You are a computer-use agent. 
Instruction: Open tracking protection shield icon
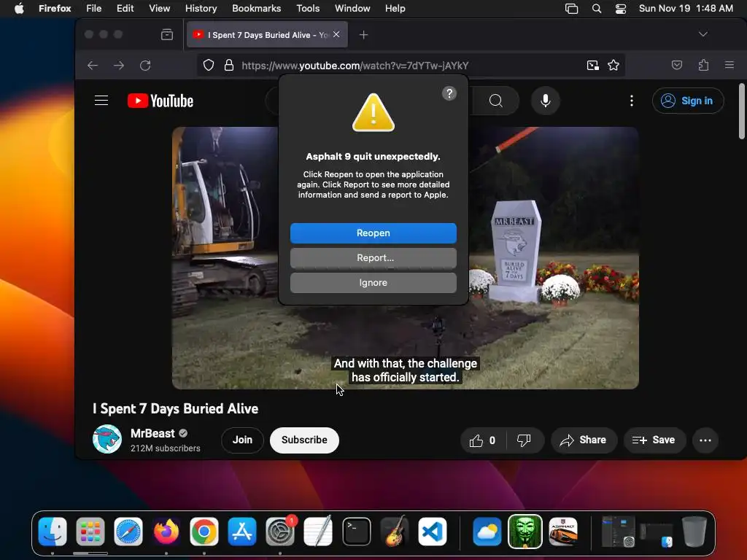(x=209, y=65)
